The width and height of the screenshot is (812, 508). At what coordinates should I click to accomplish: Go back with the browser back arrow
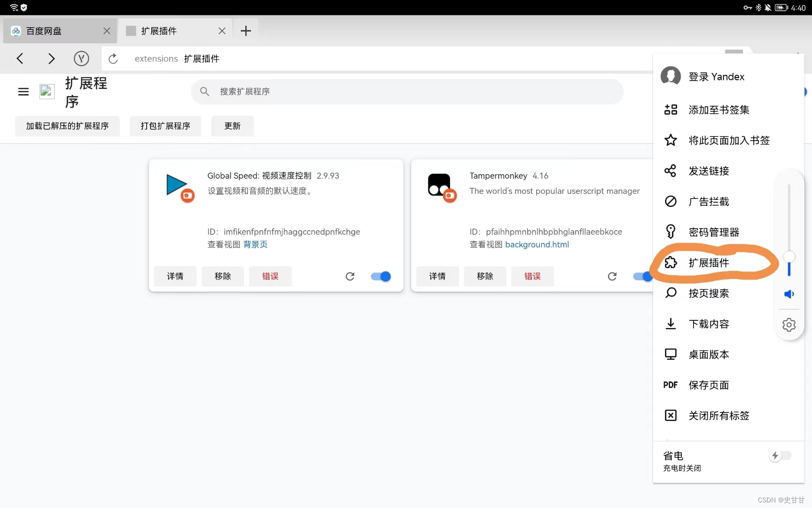point(20,58)
